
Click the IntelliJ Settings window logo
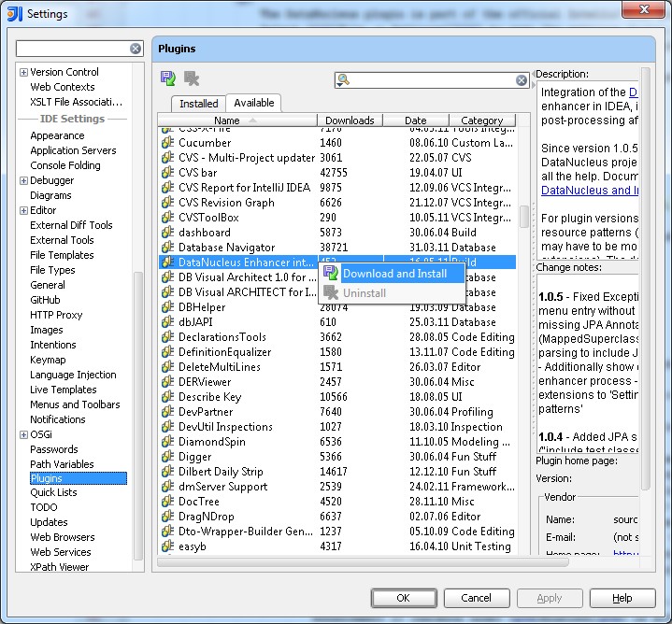click(15, 14)
